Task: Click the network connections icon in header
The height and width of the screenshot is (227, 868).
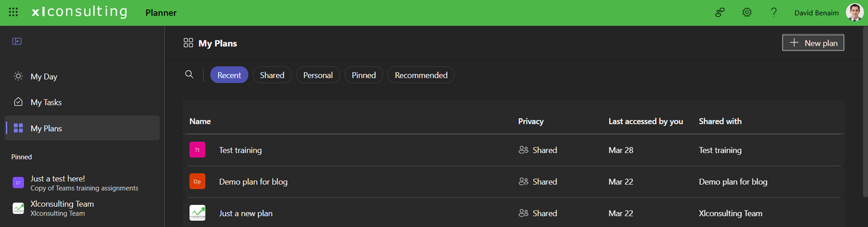Action: pos(720,12)
